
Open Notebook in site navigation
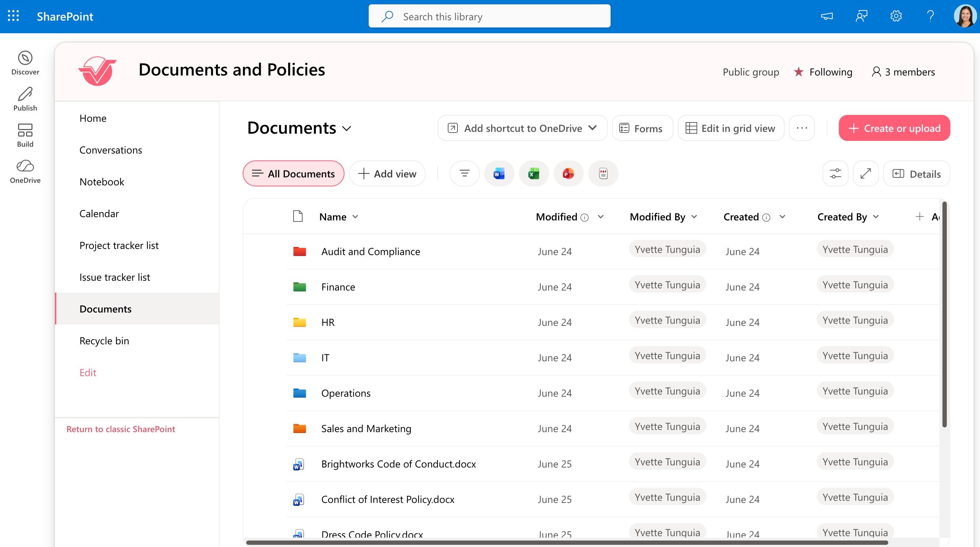[x=101, y=182]
